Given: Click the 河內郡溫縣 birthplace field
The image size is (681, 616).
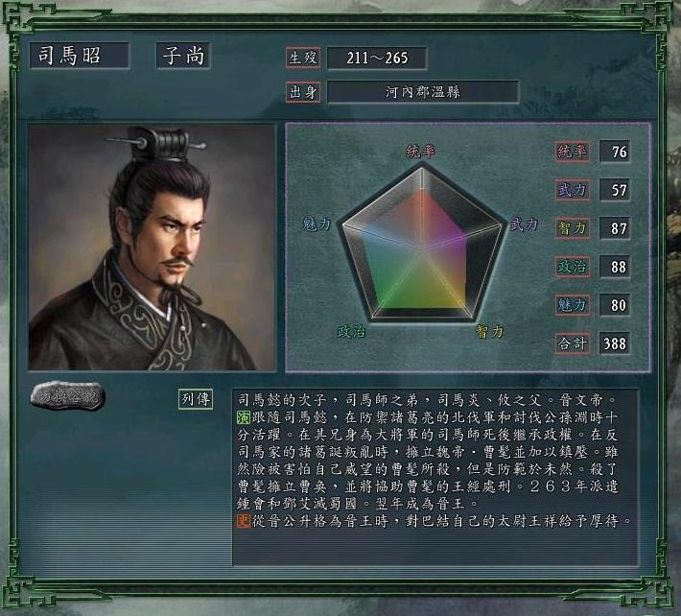Looking at the screenshot, I should pyautogui.click(x=423, y=92).
